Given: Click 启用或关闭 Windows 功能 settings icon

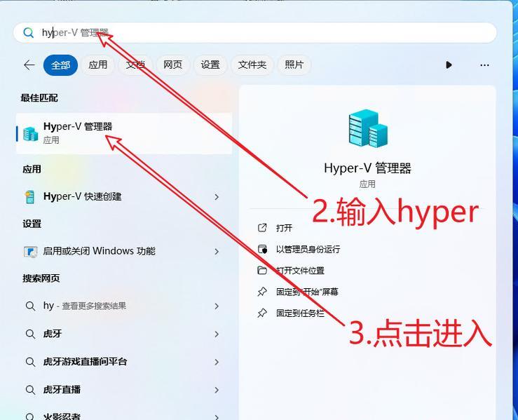Looking at the screenshot, I should pyautogui.click(x=30, y=252).
